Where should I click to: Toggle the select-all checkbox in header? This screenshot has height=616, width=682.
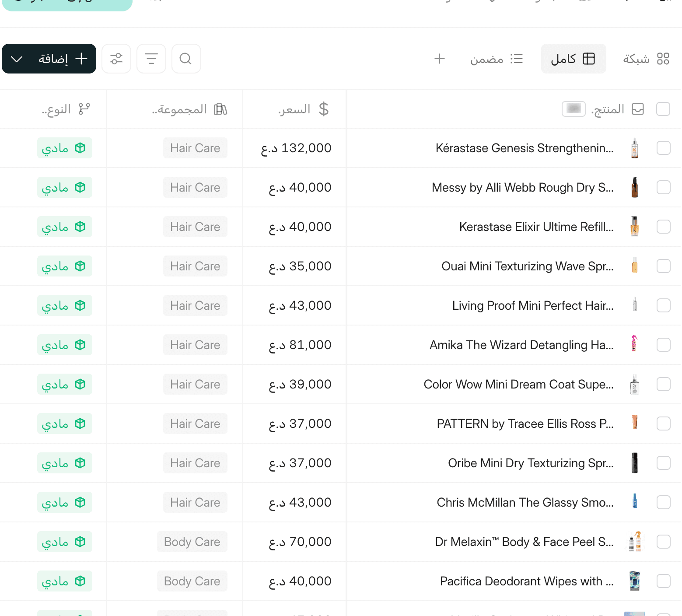663,109
